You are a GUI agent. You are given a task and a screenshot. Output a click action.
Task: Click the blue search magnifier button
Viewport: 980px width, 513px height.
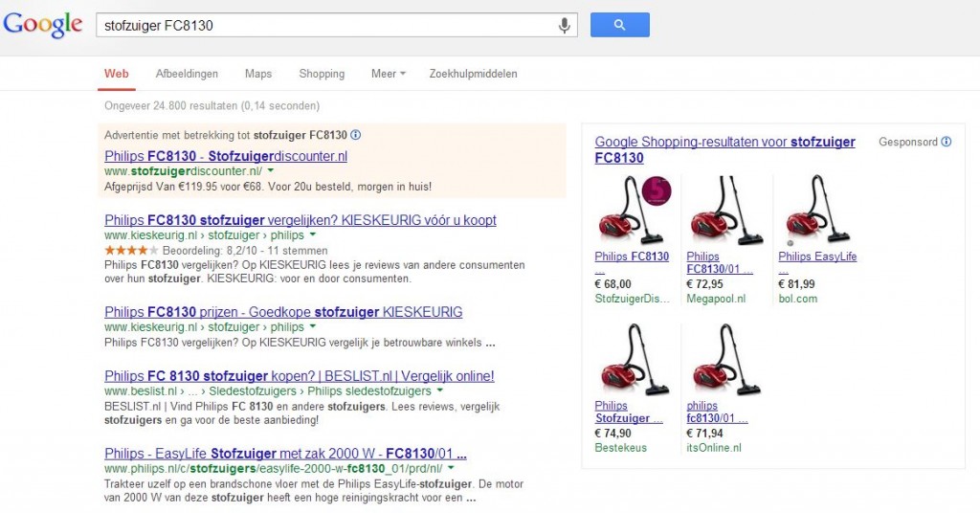pyautogui.click(x=619, y=25)
